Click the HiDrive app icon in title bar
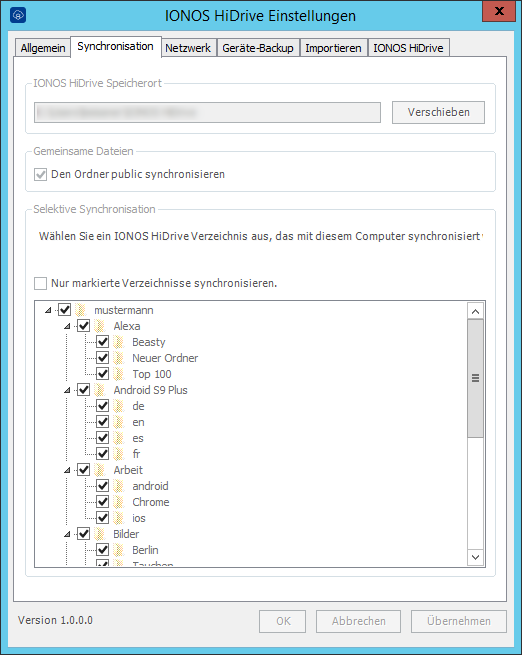 point(18,15)
